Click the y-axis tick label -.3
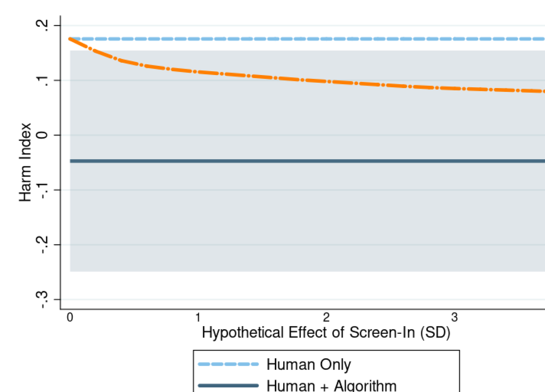 tap(42, 299)
